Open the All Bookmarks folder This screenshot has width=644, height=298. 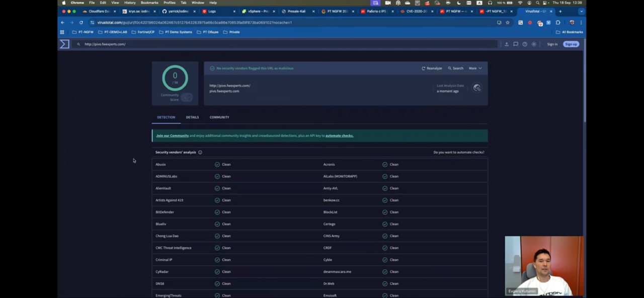[569, 32]
